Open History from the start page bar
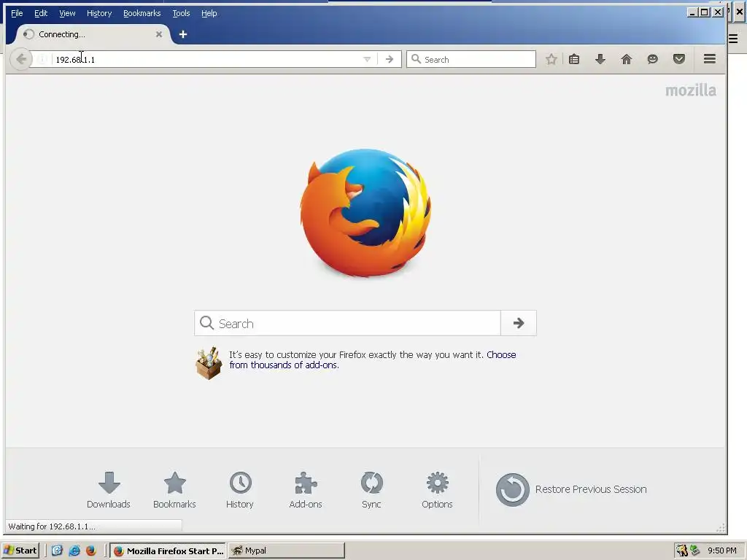747x560 pixels. click(x=239, y=490)
